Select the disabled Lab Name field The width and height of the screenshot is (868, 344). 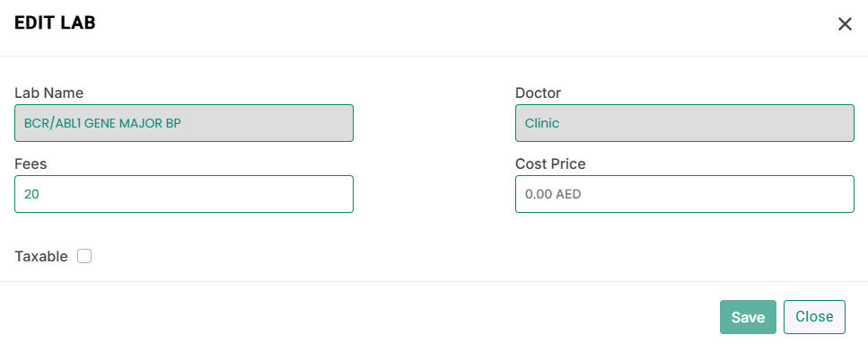(184, 123)
